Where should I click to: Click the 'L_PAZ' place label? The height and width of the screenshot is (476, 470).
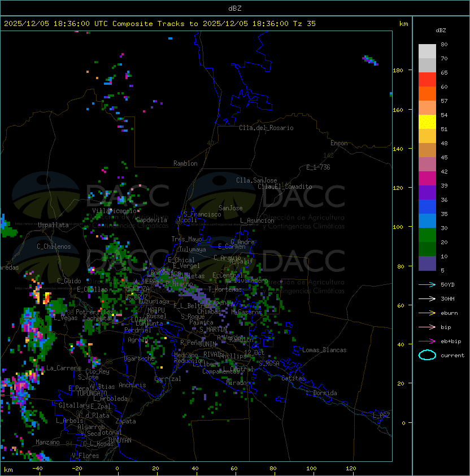(381, 416)
